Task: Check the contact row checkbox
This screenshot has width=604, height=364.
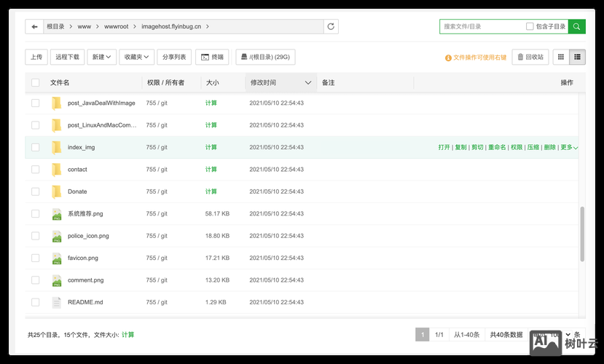Action: pyautogui.click(x=36, y=170)
